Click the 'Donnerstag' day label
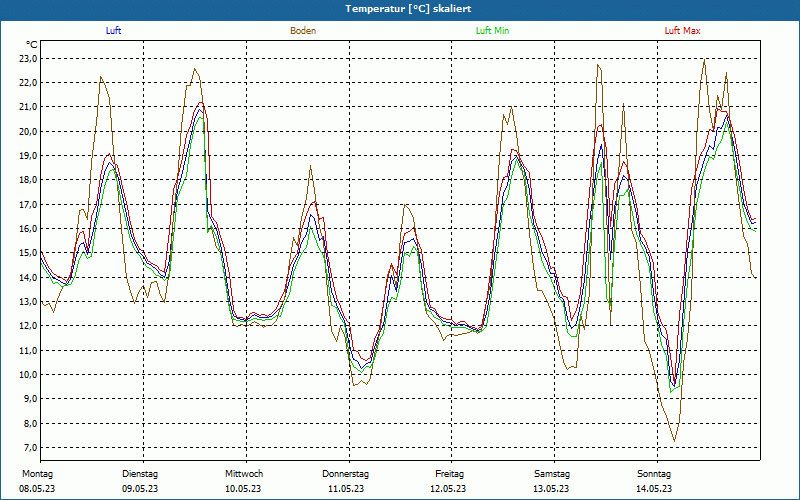 (345, 474)
